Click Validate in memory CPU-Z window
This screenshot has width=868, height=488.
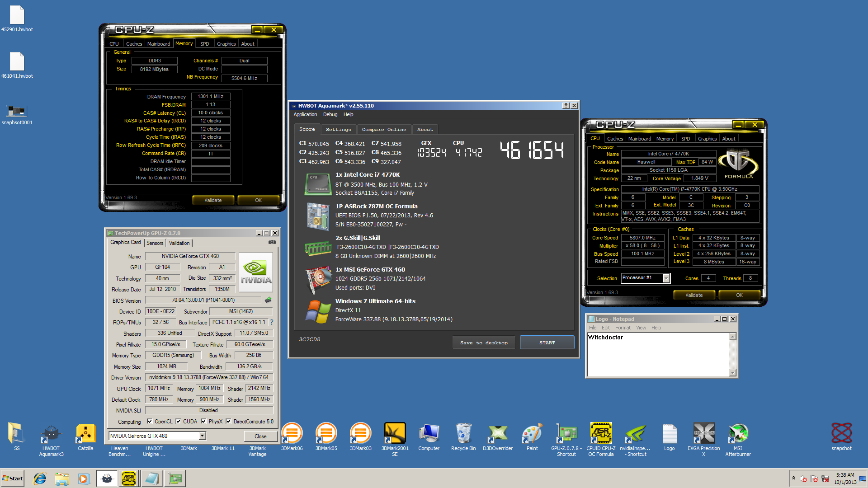[x=213, y=200]
